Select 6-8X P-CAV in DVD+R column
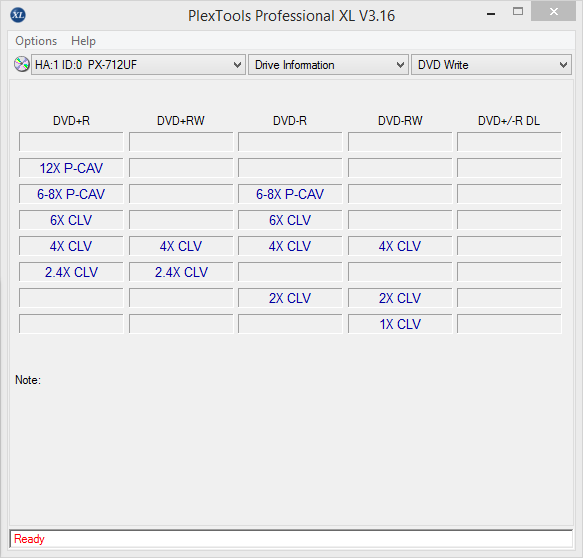The width and height of the screenshot is (583, 558). click(x=71, y=194)
